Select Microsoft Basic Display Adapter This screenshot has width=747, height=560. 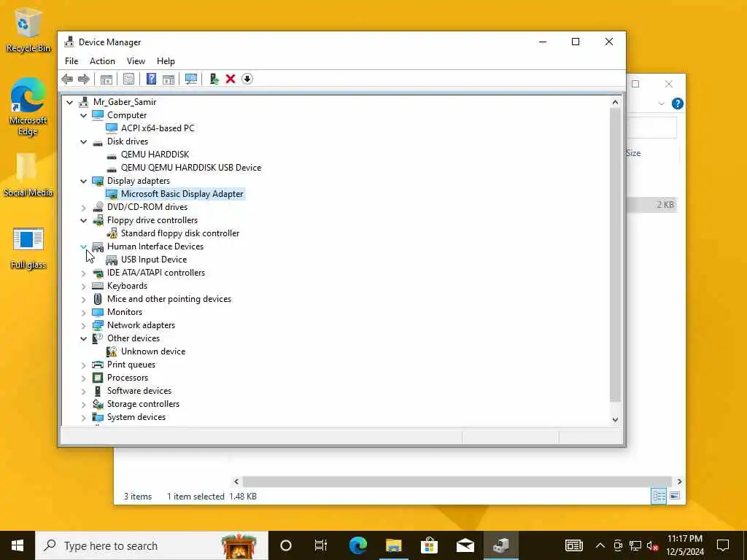click(182, 194)
